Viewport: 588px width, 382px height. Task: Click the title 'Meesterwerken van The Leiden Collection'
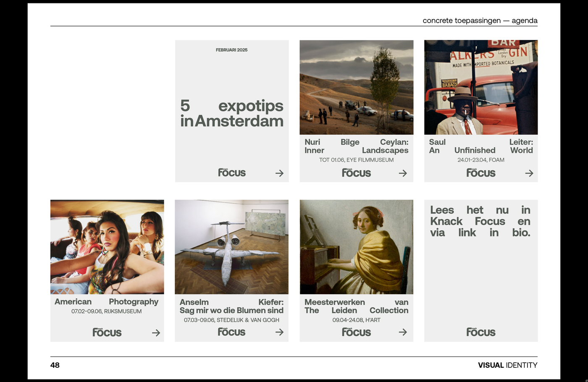tap(356, 306)
